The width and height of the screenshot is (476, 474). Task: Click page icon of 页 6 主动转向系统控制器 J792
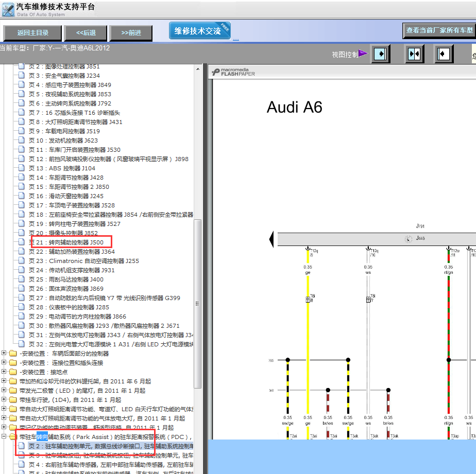(22, 103)
